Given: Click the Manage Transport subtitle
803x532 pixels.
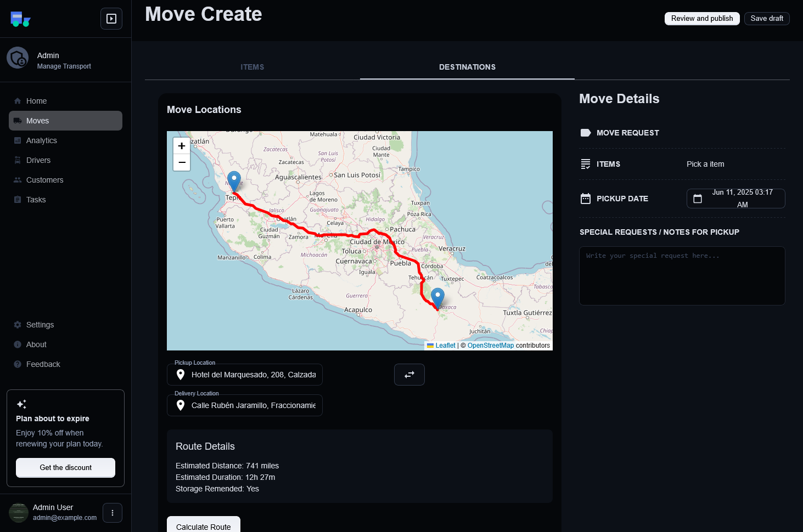Looking at the screenshot, I should pyautogui.click(x=64, y=66).
